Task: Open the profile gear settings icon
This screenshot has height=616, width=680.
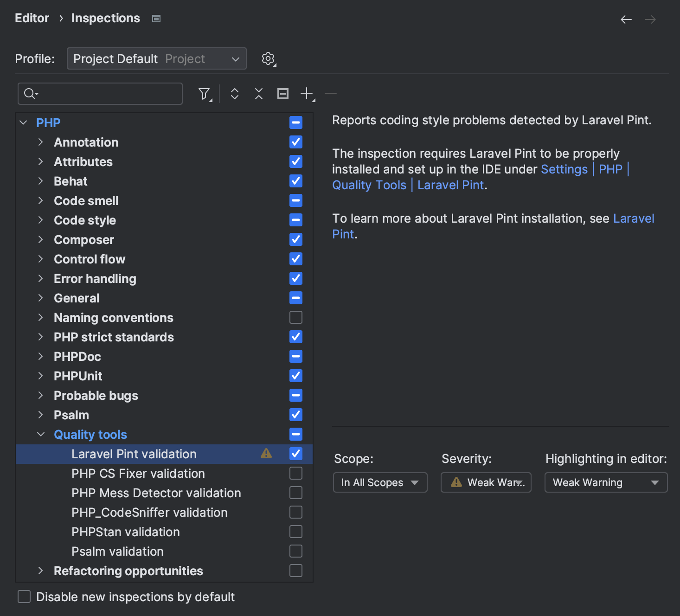Action: point(268,59)
